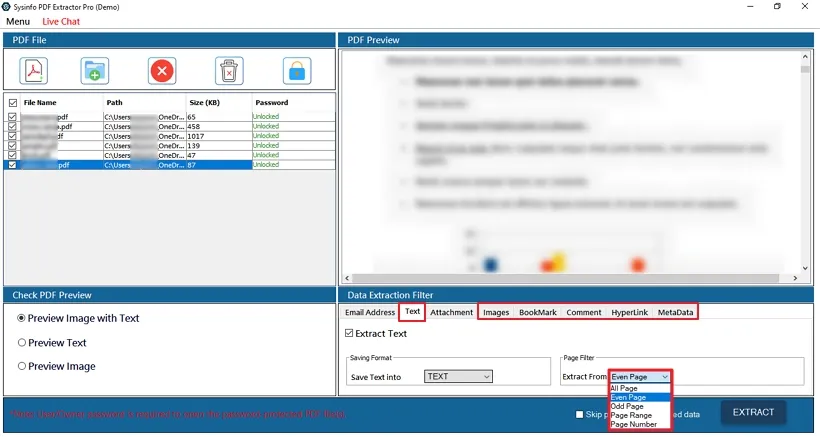Click the size value 1017
The width and height of the screenshot is (820, 437).
pos(196,136)
